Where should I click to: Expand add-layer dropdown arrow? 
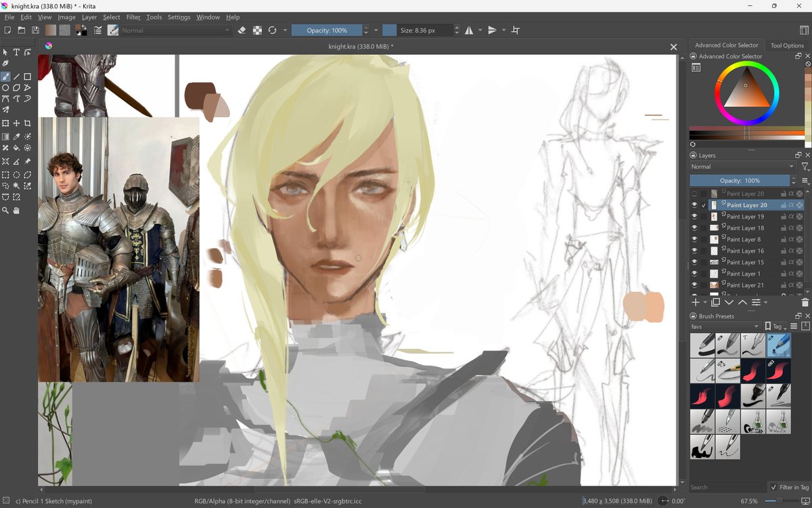click(x=704, y=302)
